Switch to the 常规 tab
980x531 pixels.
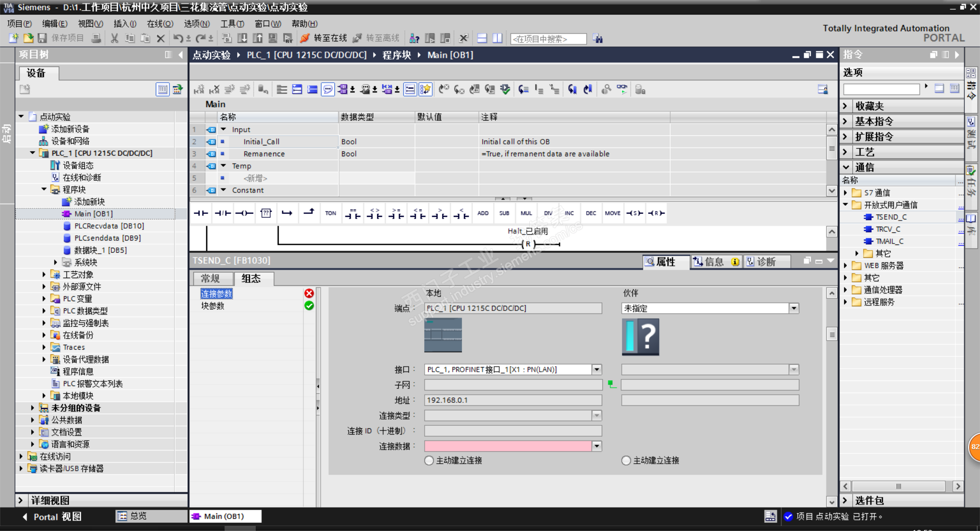[x=210, y=278]
